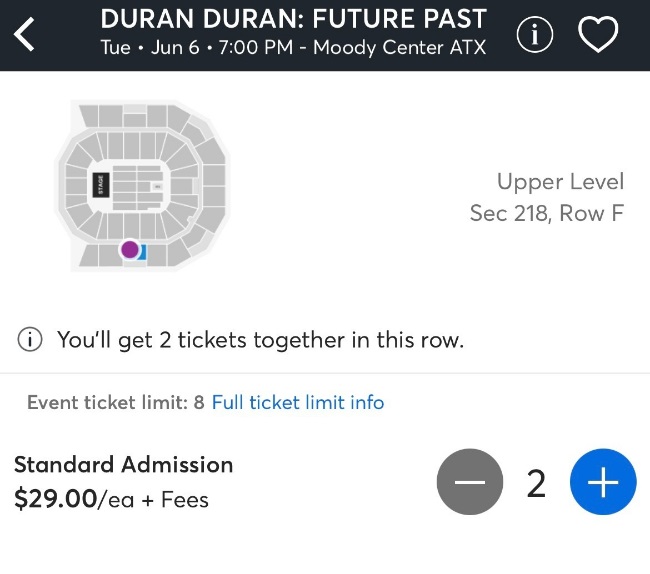The image size is (650, 574).
Task: Tap the Event ticket limit: 8 text
Action: point(115,402)
